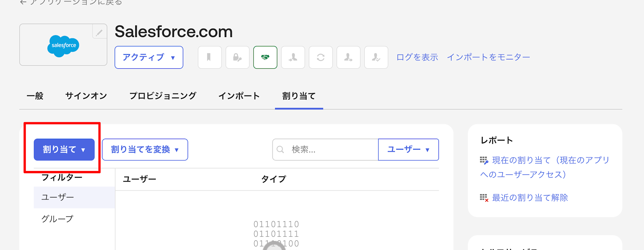Open the アクティブ status dropdown

pyautogui.click(x=149, y=57)
